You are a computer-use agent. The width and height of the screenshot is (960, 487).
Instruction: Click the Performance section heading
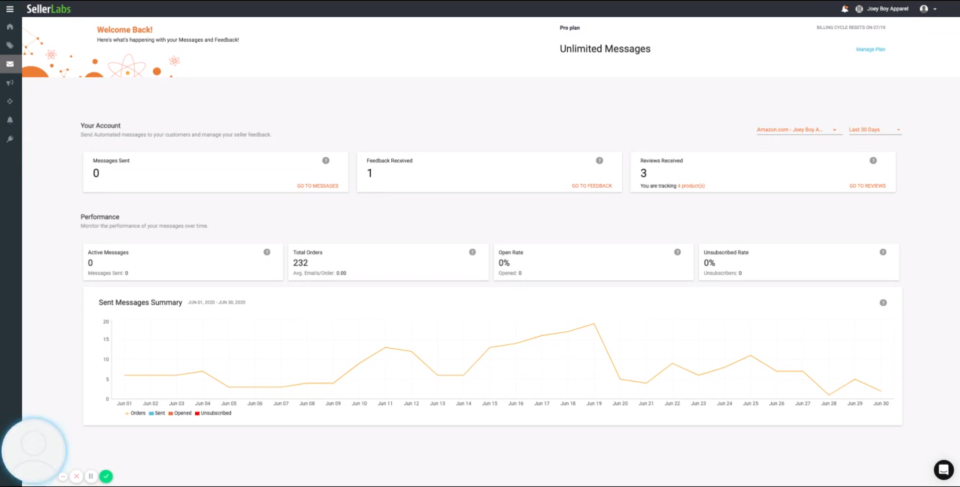tap(100, 217)
